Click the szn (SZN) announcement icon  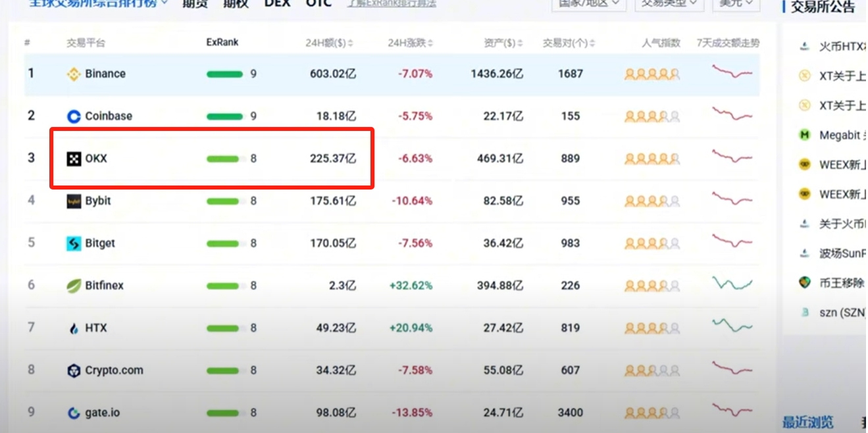click(x=804, y=313)
